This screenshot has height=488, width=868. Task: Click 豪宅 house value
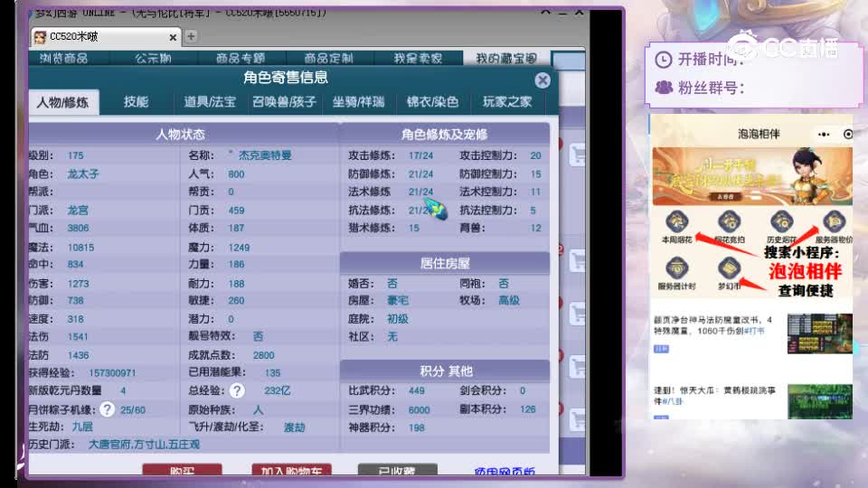(x=398, y=300)
